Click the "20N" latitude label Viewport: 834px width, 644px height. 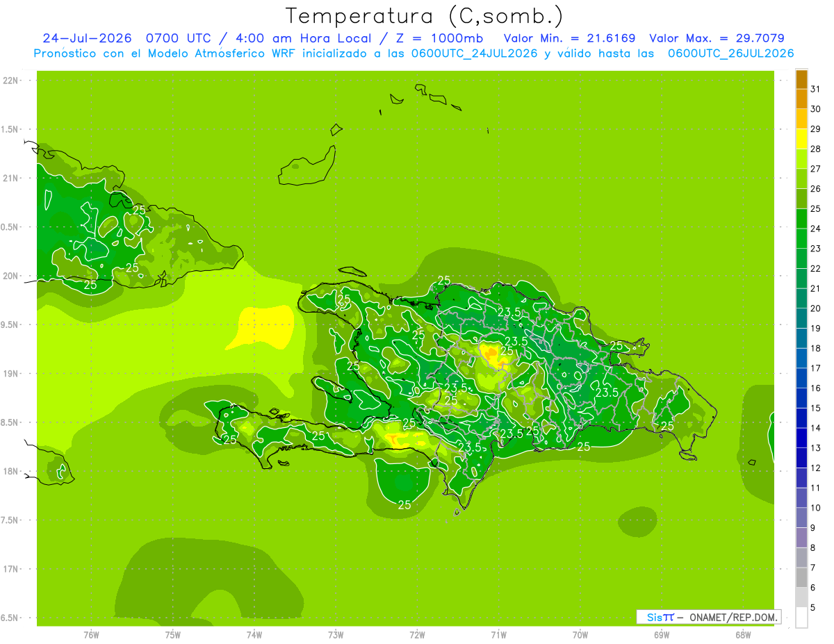11,276
